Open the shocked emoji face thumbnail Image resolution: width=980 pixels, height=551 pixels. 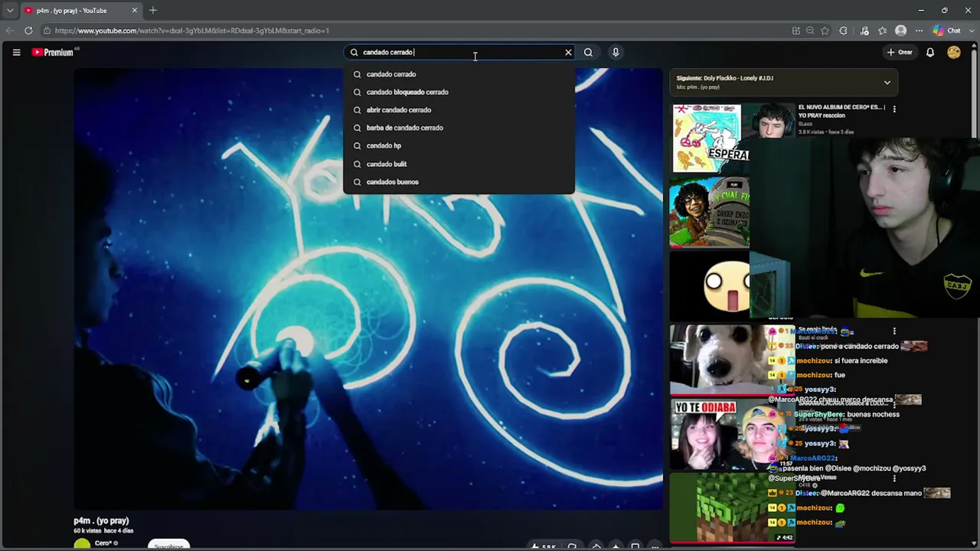click(710, 285)
